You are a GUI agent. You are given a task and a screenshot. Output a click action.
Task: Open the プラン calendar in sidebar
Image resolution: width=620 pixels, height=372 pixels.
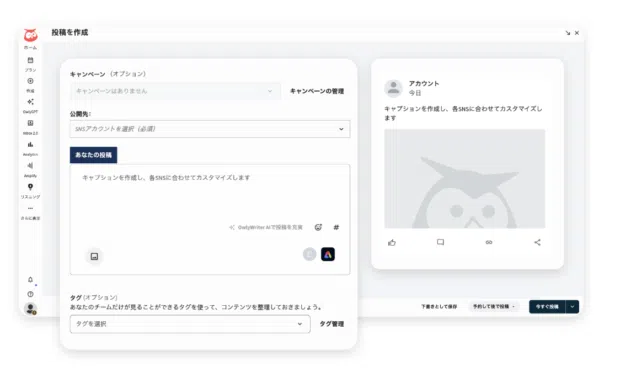(30, 60)
